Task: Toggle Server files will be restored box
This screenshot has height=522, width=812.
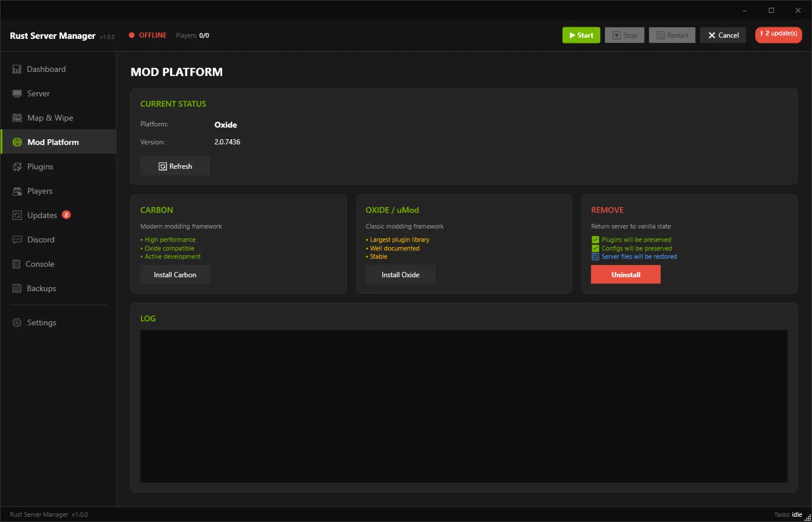Action: tap(595, 256)
